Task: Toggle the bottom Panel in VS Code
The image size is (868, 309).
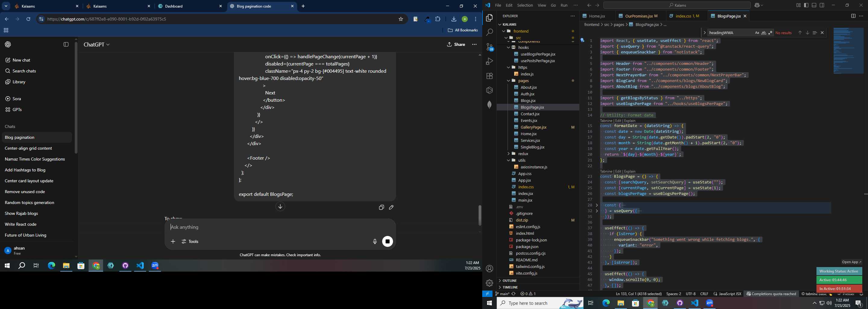Action: click(814, 5)
